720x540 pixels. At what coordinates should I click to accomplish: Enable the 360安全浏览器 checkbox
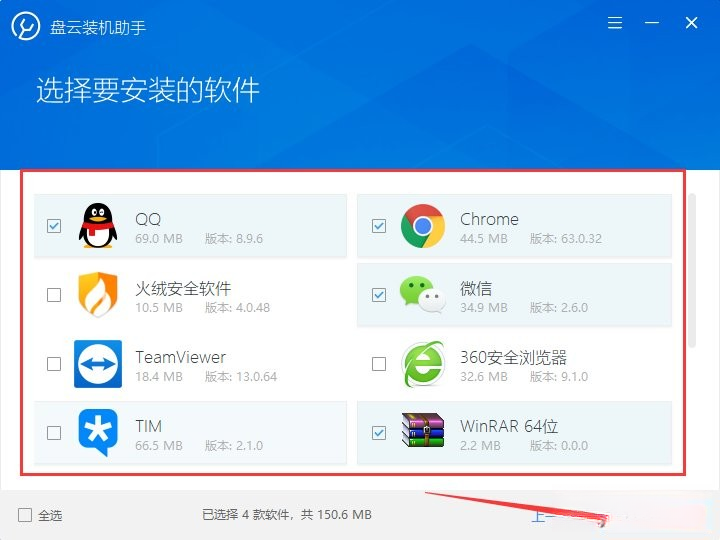click(x=379, y=364)
